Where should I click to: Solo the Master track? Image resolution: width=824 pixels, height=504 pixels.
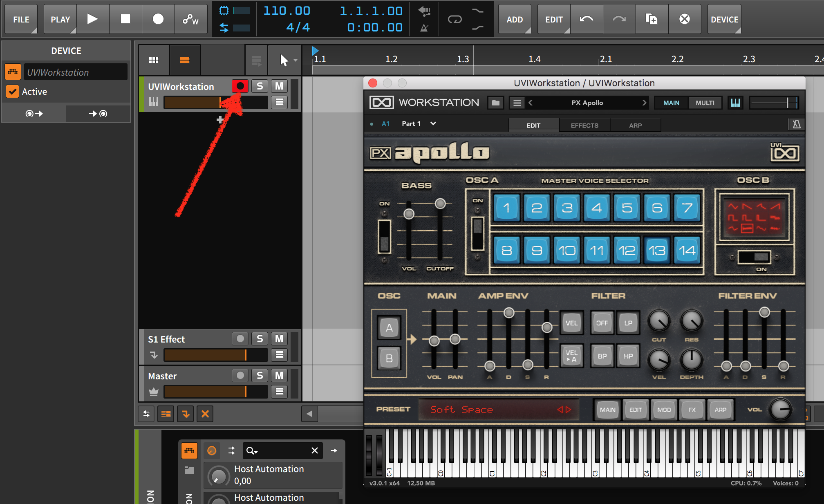(260, 375)
